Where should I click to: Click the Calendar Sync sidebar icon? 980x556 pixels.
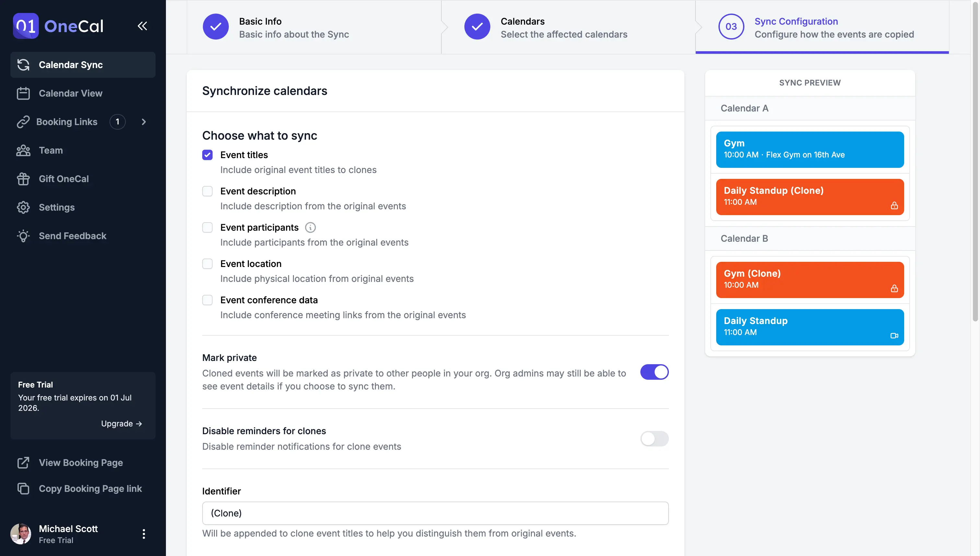(x=24, y=64)
